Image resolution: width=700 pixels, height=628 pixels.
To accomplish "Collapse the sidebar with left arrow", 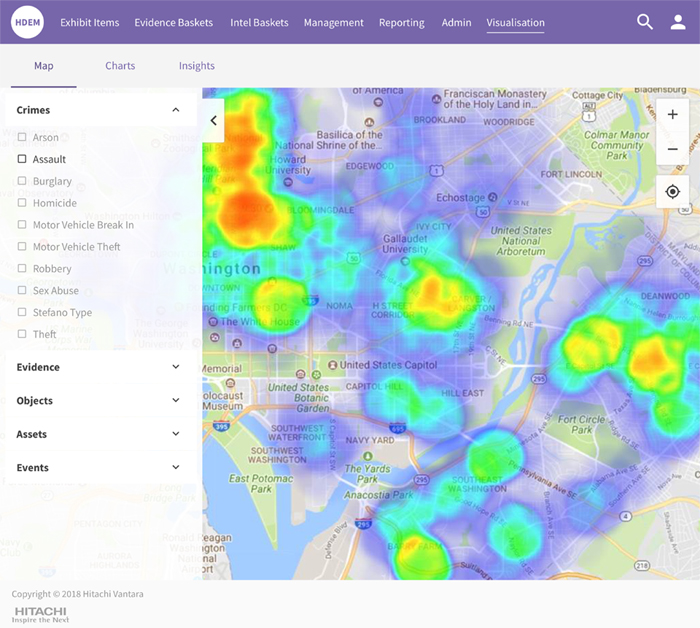I will pyautogui.click(x=213, y=120).
